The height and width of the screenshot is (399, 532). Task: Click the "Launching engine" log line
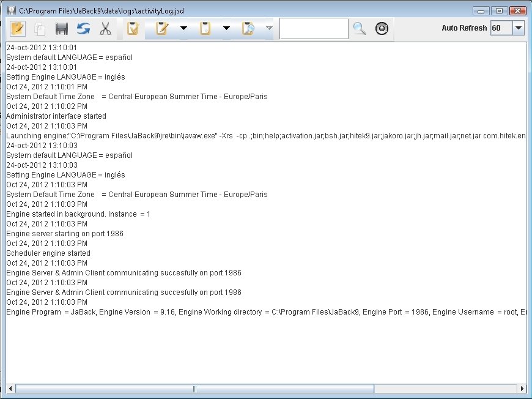click(266, 136)
